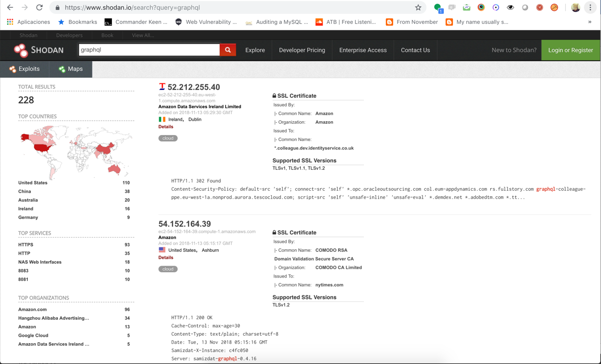The height and width of the screenshot is (364, 601).
Task: Click cloud tag under Ashburn result
Action: pyautogui.click(x=168, y=269)
